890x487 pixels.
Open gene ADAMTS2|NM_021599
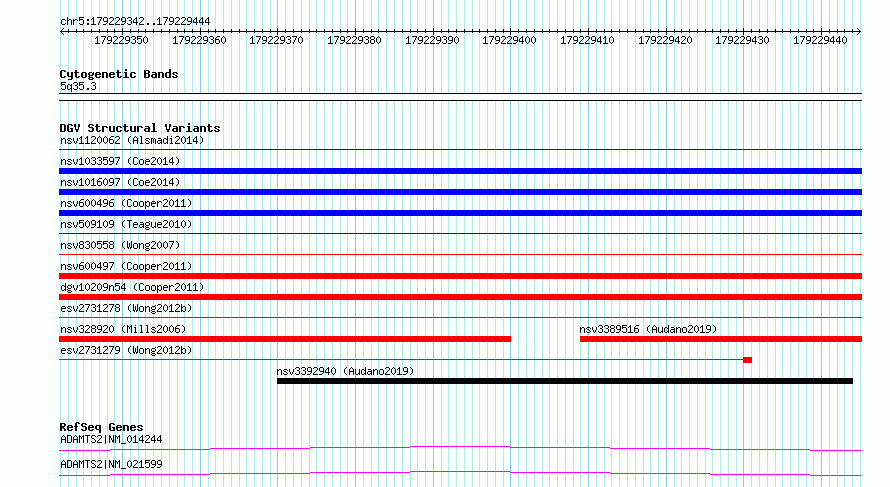point(111,464)
